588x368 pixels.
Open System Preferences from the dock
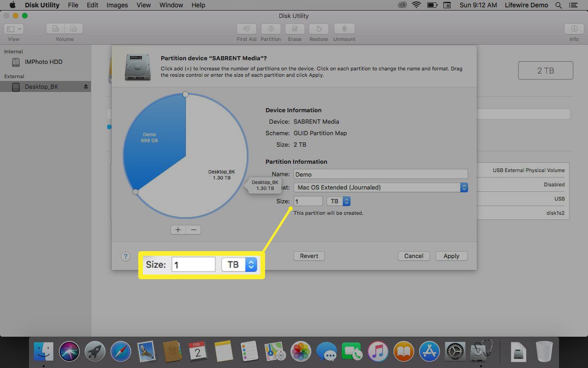point(455,352)
